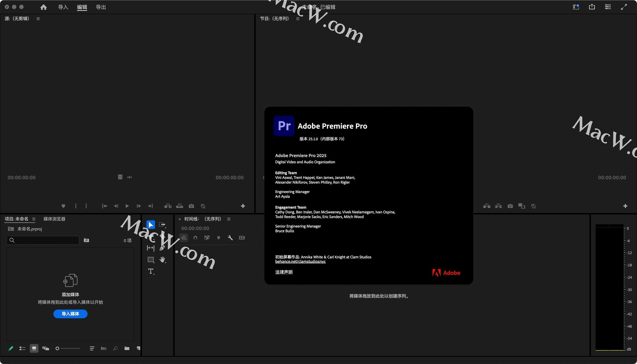Open Timeline Display Settings wrench icon

click(230, 237)
